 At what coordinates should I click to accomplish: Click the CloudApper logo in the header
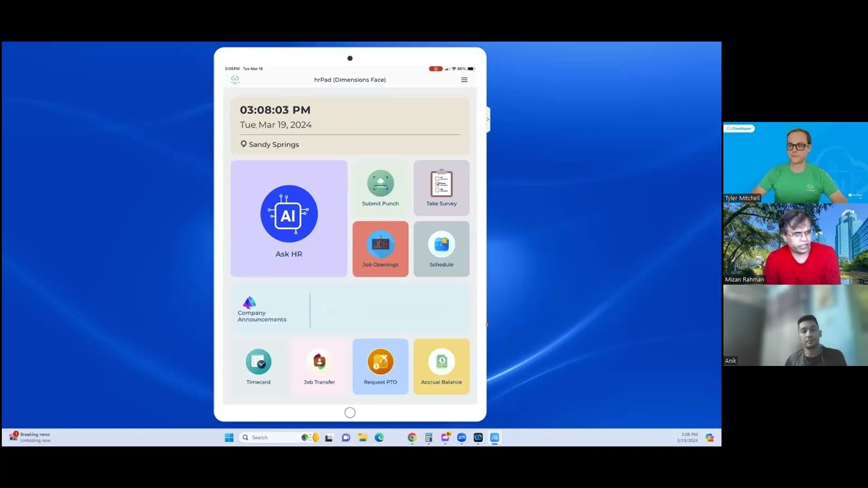click(x=235, y=79)
